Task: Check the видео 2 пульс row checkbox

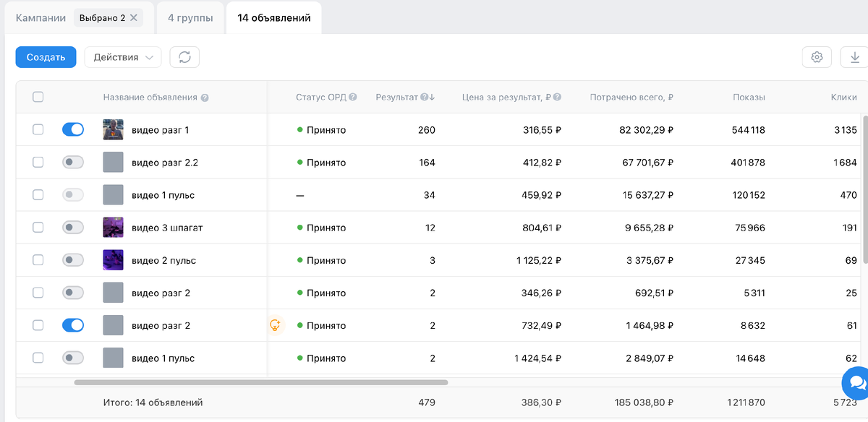Action: pyautogui.click(x=38, y=260)
